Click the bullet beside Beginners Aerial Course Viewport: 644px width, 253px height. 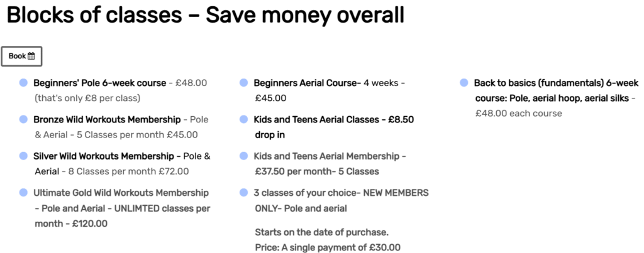[243, 83]
